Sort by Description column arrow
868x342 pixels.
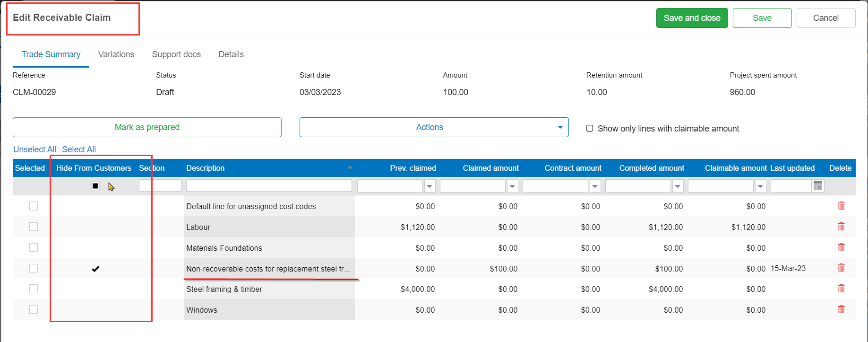[350, 167]
